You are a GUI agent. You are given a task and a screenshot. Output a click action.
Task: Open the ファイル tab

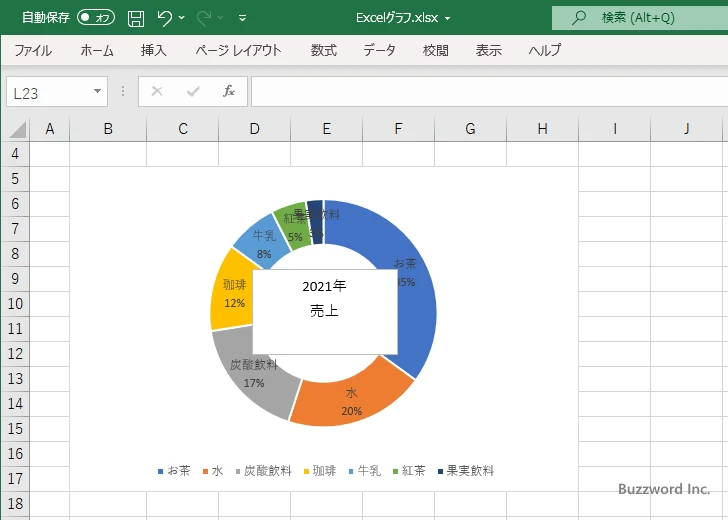pos(33,50)
